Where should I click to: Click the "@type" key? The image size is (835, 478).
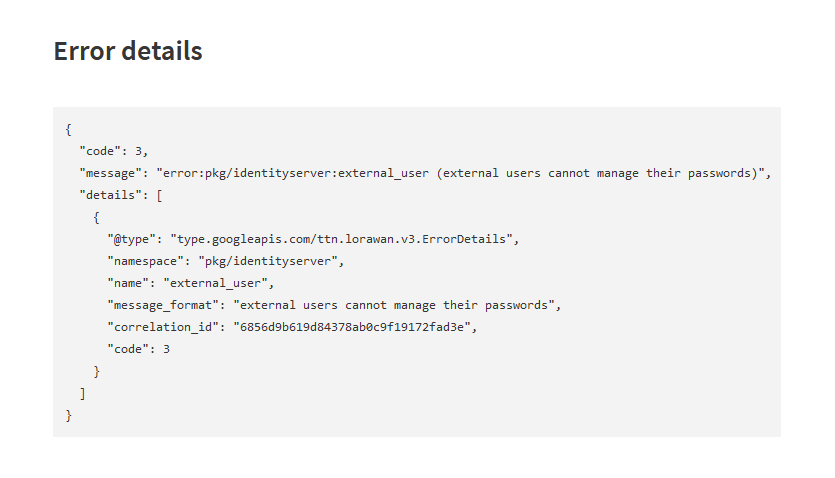[x=131, y=239]
